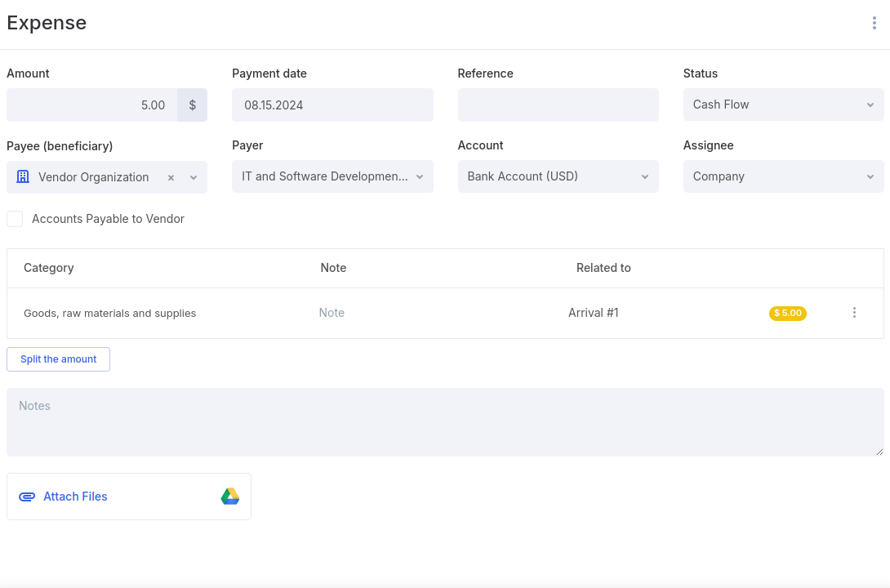Click the yellow $ 5.00 badge
This screenshot has width=890, height=588.
(x=787, y=314)
